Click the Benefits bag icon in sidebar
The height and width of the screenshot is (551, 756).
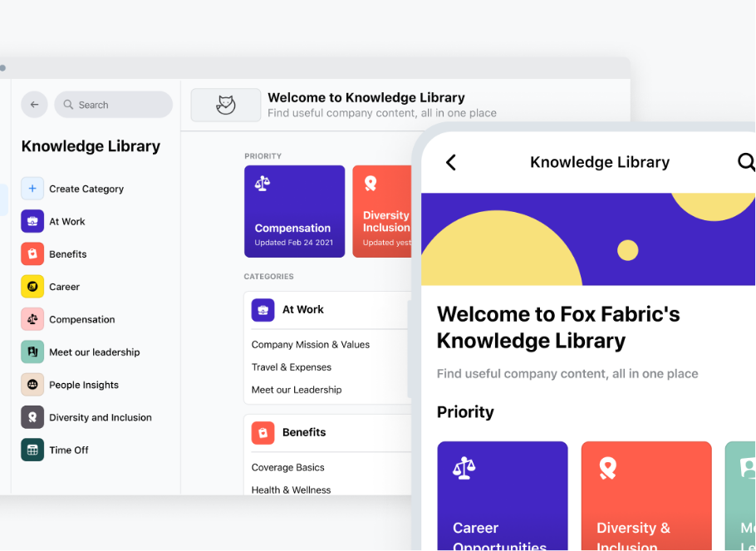(32, 254)
